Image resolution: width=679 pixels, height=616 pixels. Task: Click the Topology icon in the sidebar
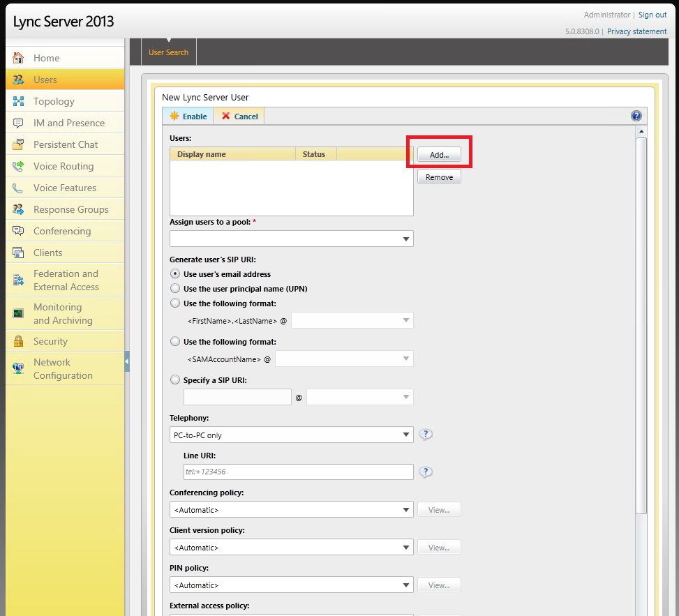click(x=18, y=101)
